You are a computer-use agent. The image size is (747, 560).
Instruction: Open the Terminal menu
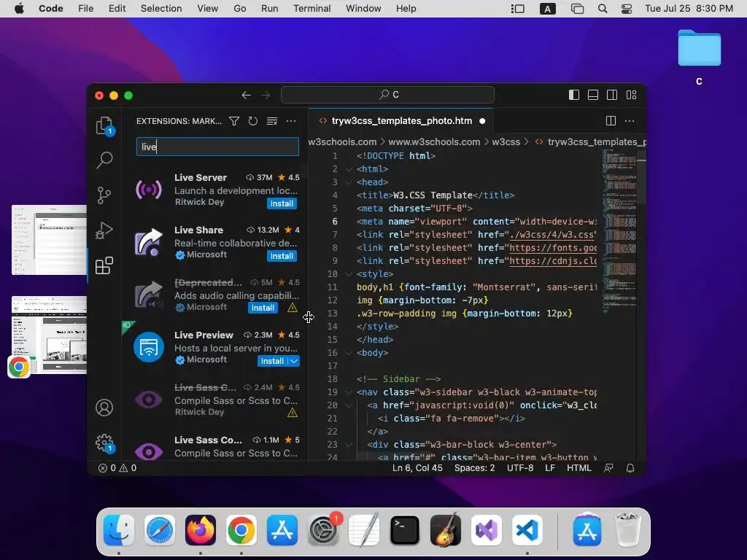tap(311, 9)
